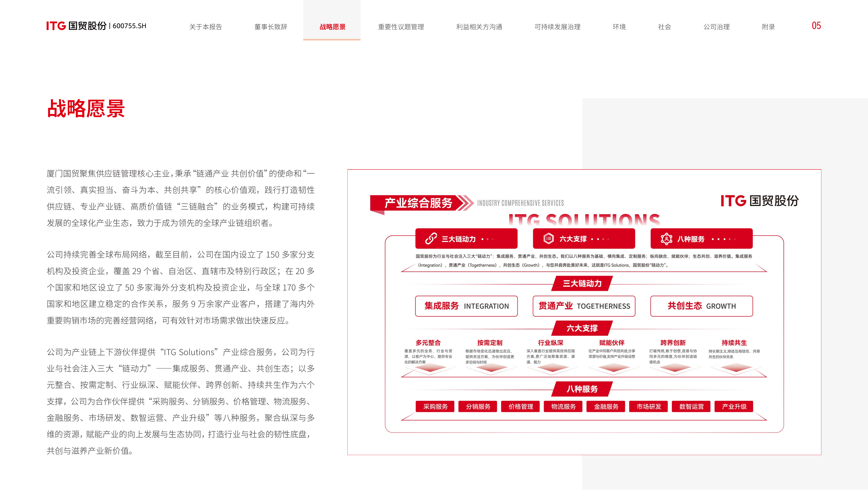Click the large 战略愿景 page title
The width and height of the screenshot is (868, 490).
click(86, 108)
